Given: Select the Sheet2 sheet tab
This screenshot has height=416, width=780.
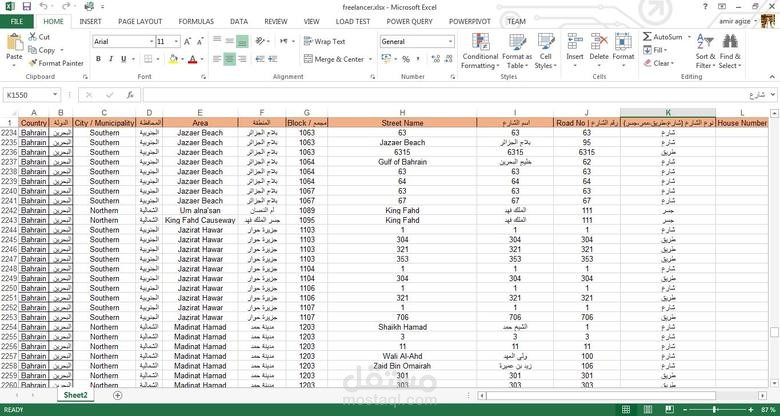Looking at the screenshot, I should pos(76,395).
